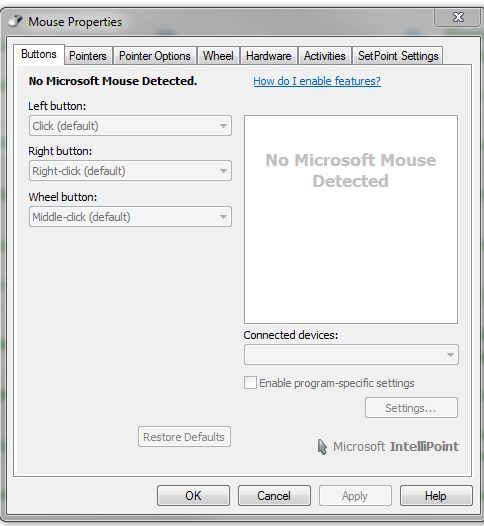Click the 'Connected devices:' label
Image resolution: width=484 pixels, height=526 pixels.
tap(291, 335)
